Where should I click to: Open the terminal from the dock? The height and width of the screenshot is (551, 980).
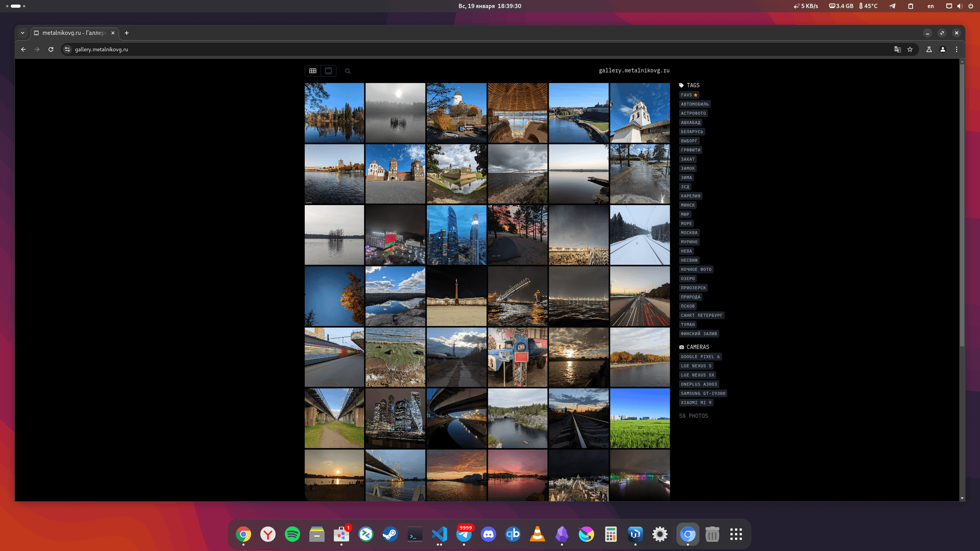[x=415, y=534]
